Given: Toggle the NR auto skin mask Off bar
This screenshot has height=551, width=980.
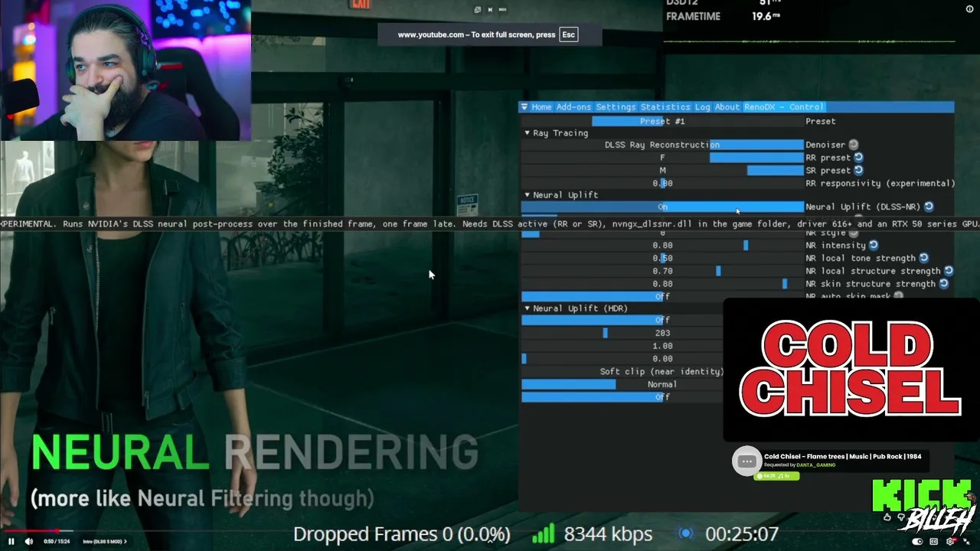Looking at the screenshot, I should (662, 296).
